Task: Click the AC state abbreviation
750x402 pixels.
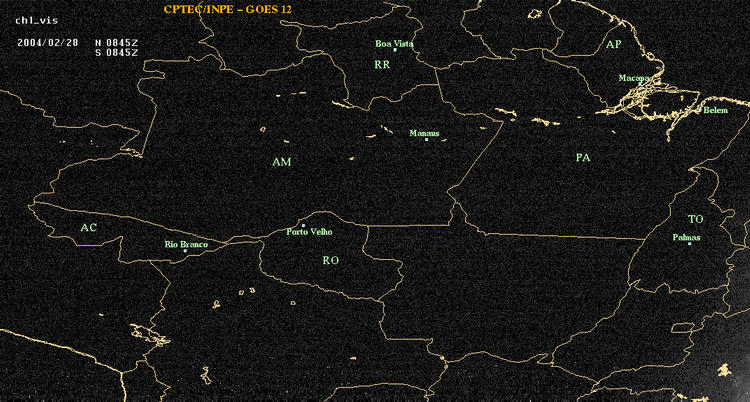Action: coord(88,228)
